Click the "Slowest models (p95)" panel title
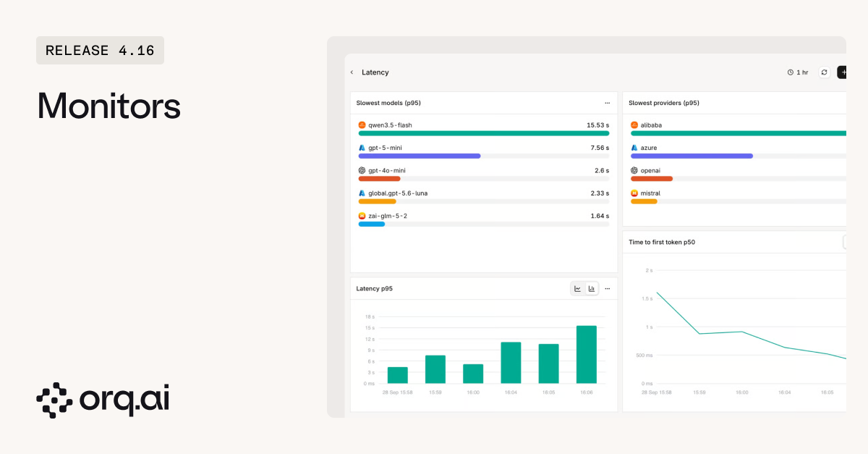868x454 pixels. (x=388, y=103)
